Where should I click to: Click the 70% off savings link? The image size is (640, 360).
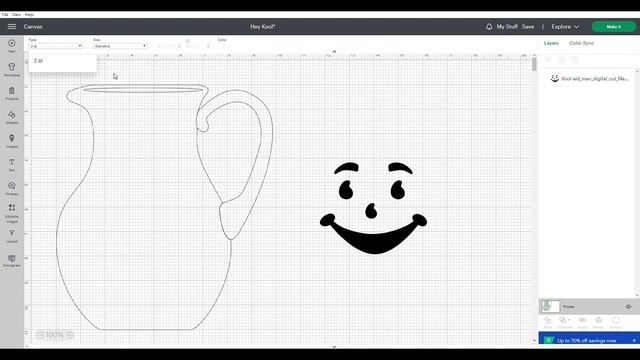point(587,340)
